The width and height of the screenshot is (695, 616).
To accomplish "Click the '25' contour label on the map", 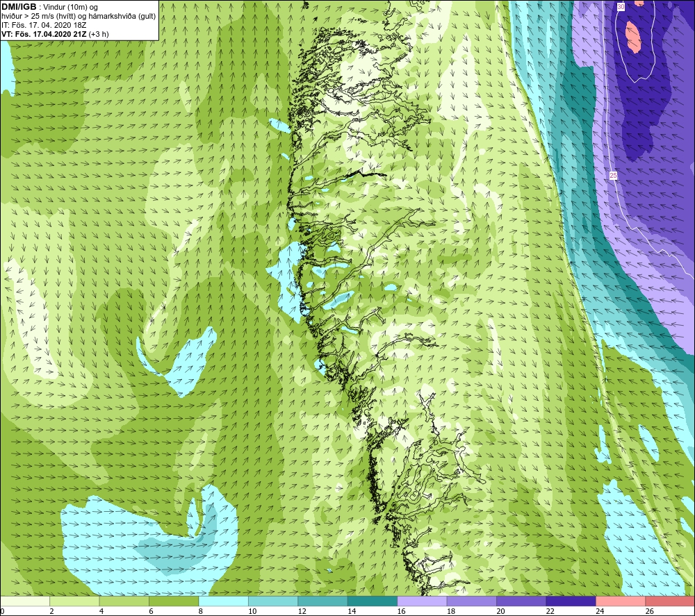I will pyautogui.click(x=613, y=176).
